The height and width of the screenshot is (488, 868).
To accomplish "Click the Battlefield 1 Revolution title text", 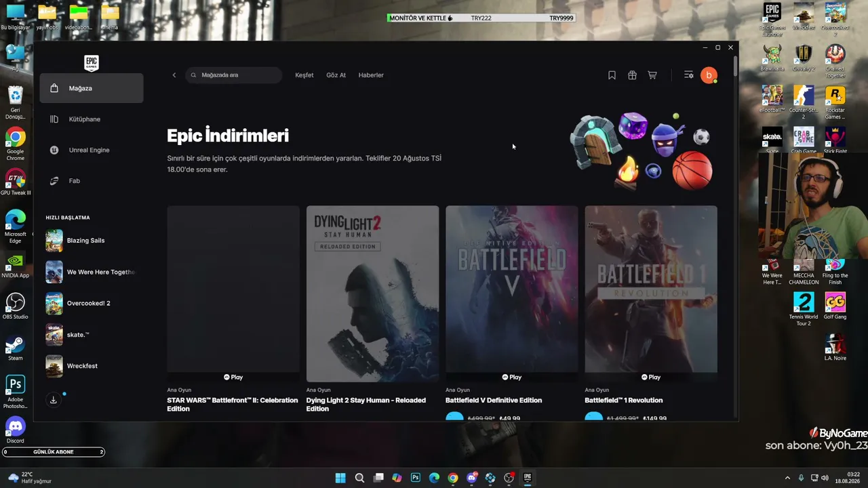I will pos(624,400).
